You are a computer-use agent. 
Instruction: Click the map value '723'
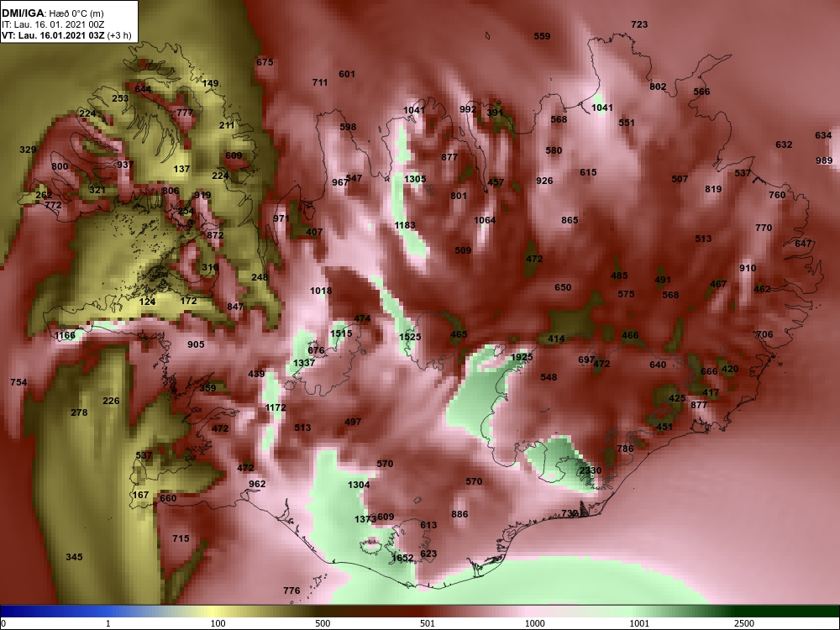[x=639, y=24]
